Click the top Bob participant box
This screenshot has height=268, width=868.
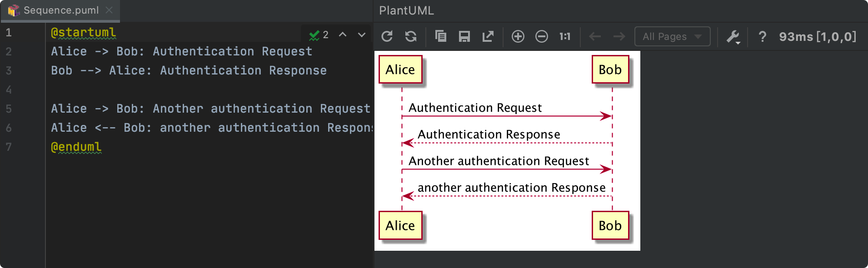(x=610, y=69)
